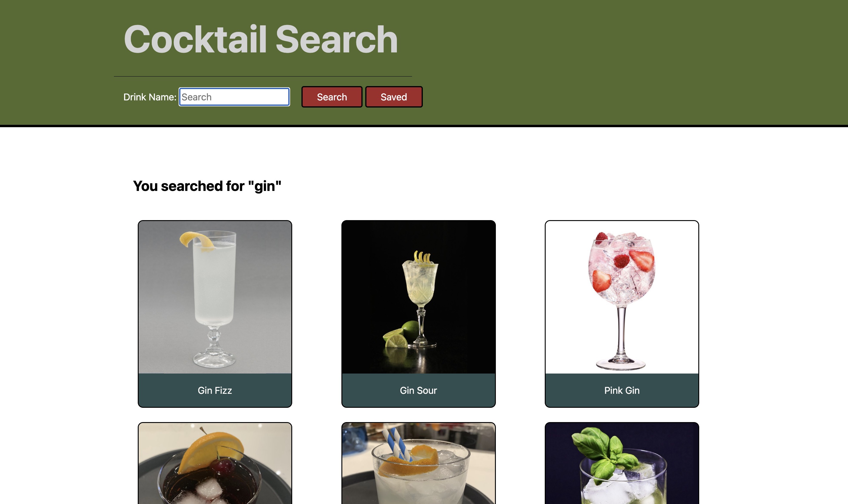The image size is (848, 504).
Task: Open the Gin Sour cocktail photo
Action: [x=418, y=297]
